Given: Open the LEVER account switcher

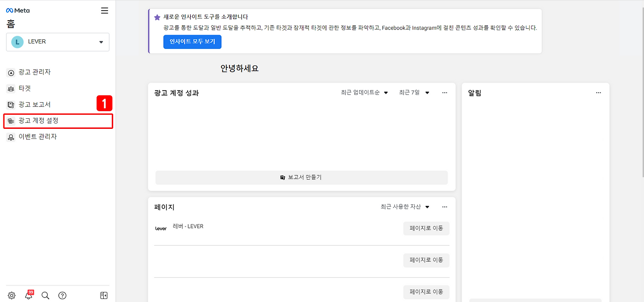Looking at the screenshot, I should [x=57, y=42].
